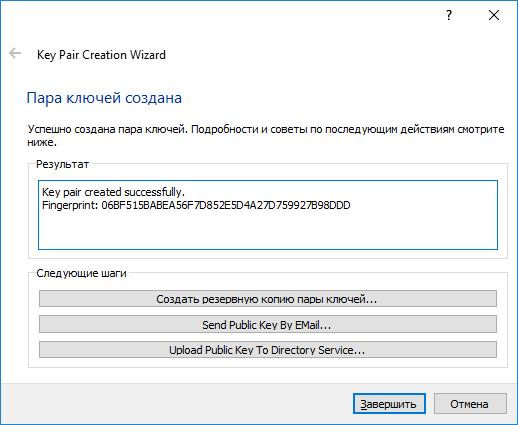
Task: Click the 'Следующие шаги' group label
Action: coord(81,273)
